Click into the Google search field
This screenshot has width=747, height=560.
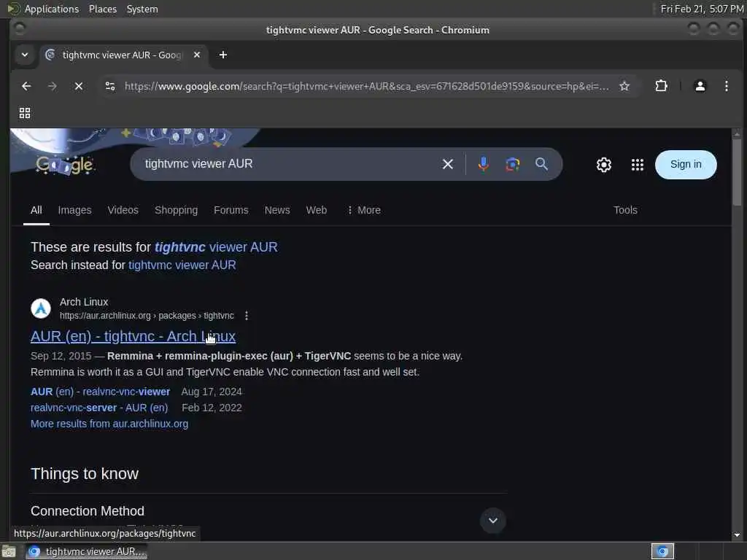pos(286,164)
